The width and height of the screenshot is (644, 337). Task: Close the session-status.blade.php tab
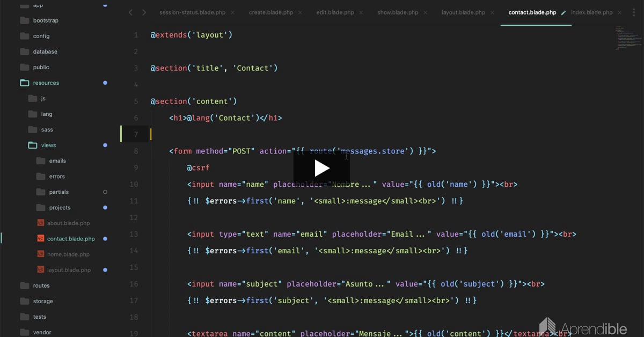(x=232, y=12)
